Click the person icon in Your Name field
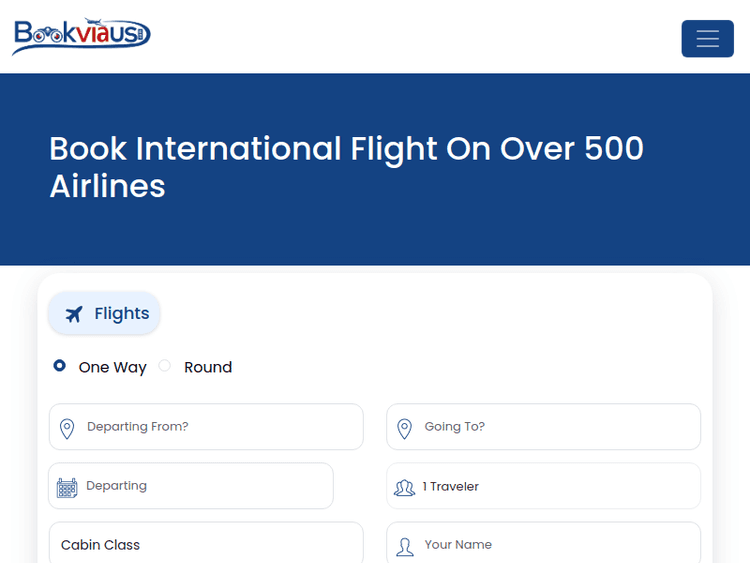Image resolution: width=750 pixels, height=563 pixels. pos(405,546)
